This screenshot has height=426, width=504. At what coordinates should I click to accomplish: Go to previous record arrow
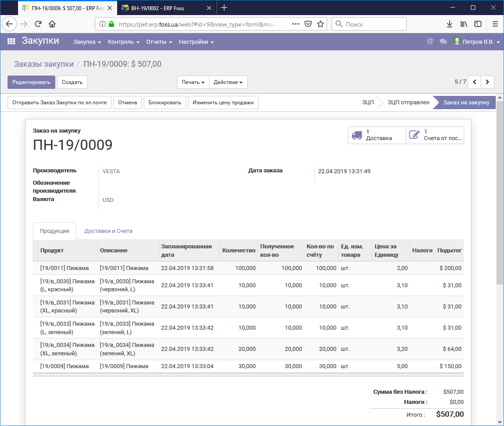[474, 82]
